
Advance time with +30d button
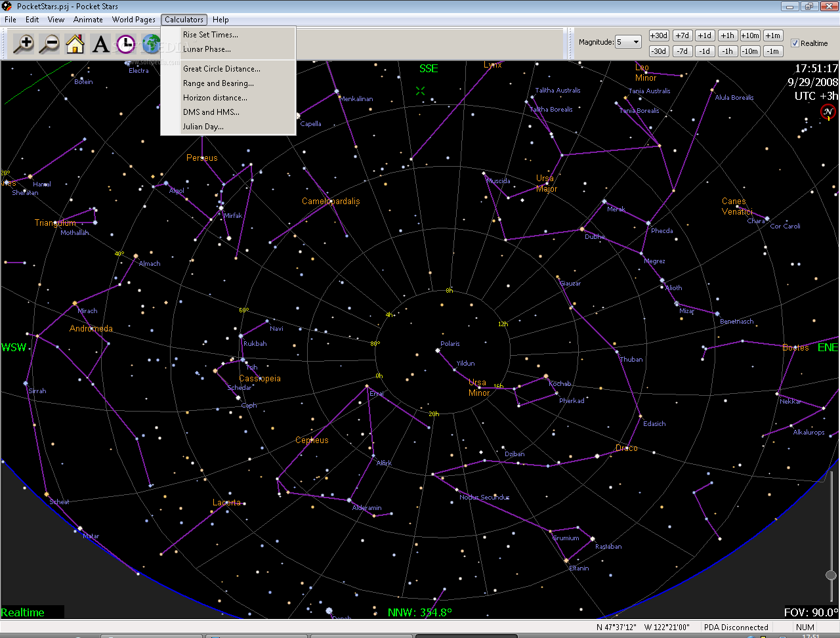[659, 35]
